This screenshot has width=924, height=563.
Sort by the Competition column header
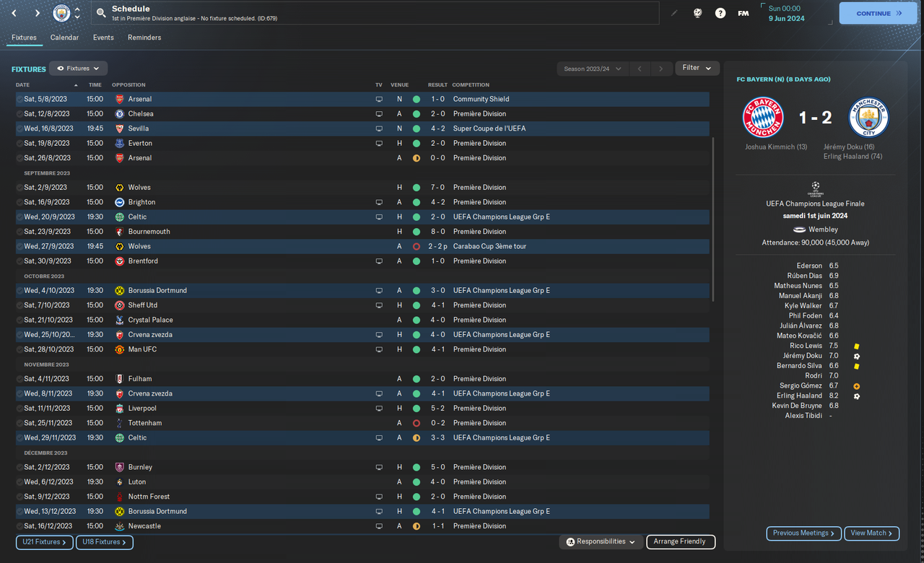(471, 85)
